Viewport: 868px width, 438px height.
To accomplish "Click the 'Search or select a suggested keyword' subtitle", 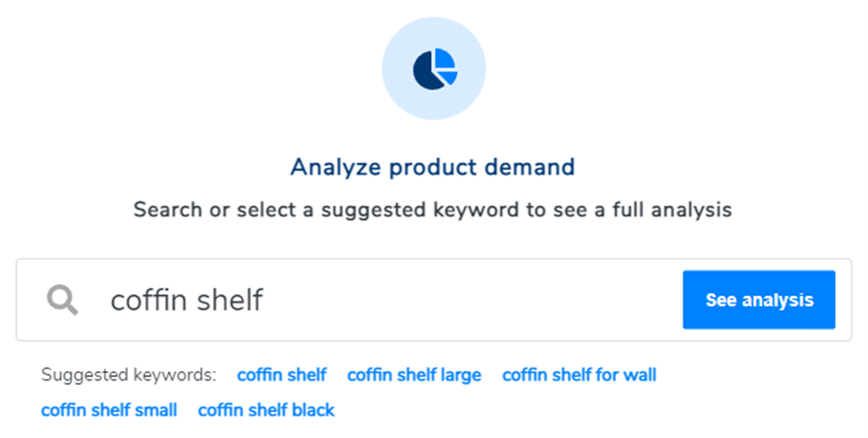I will [433, 210].
